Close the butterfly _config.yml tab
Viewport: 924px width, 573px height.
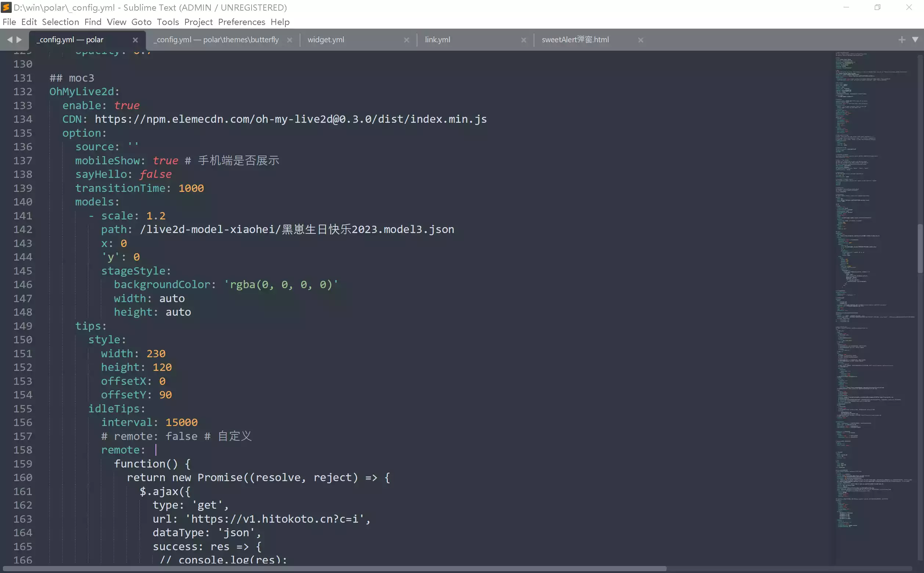coord(289,40)
